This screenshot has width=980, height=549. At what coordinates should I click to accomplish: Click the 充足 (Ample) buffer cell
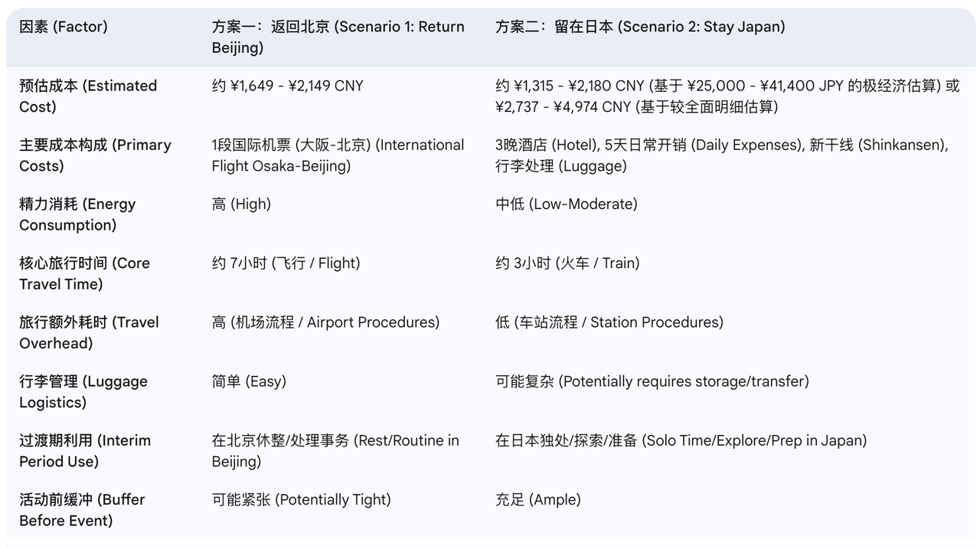(537, 500)
